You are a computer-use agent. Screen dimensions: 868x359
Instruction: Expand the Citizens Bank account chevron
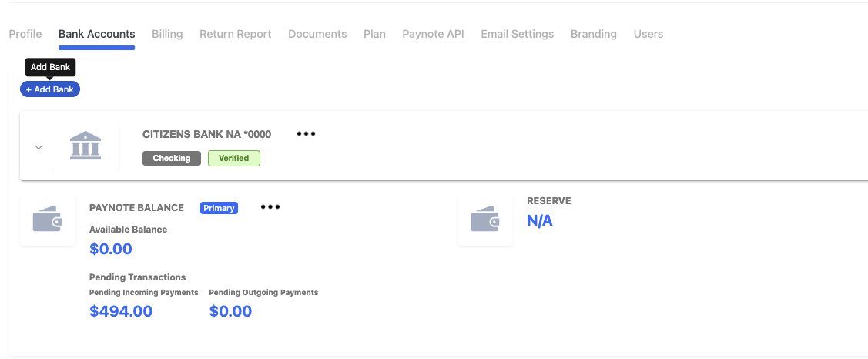[x=39, y=147]
